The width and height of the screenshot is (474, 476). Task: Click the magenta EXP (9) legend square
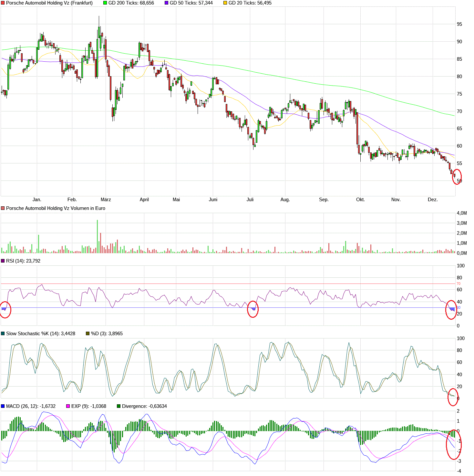pos(67,406)
